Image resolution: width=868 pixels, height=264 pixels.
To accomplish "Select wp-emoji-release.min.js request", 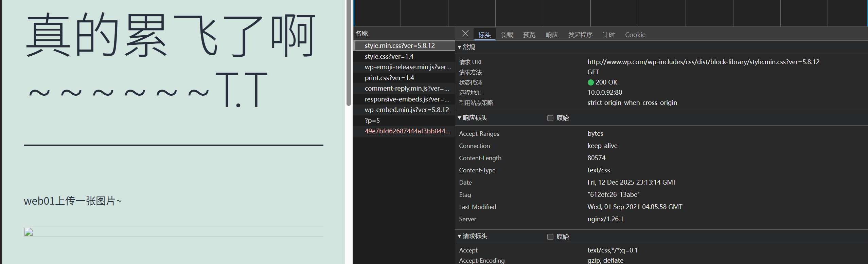I will point(404,67).
